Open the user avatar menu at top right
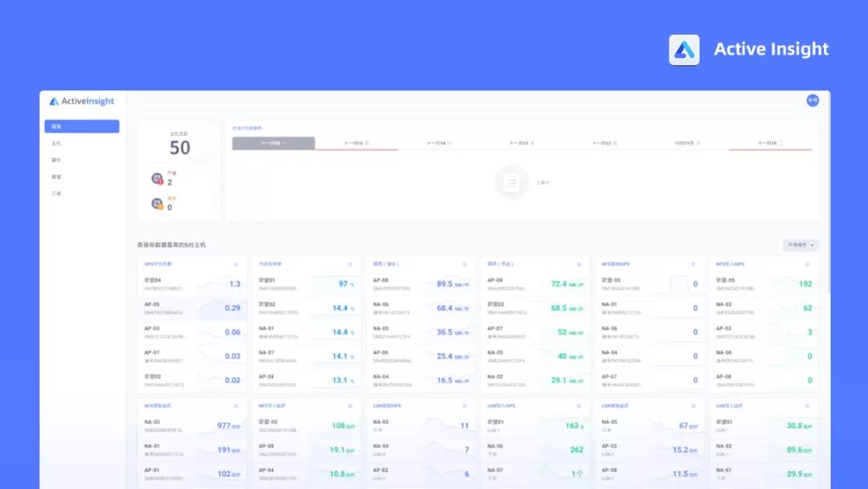868x489 pixels. tap(812, 101)
